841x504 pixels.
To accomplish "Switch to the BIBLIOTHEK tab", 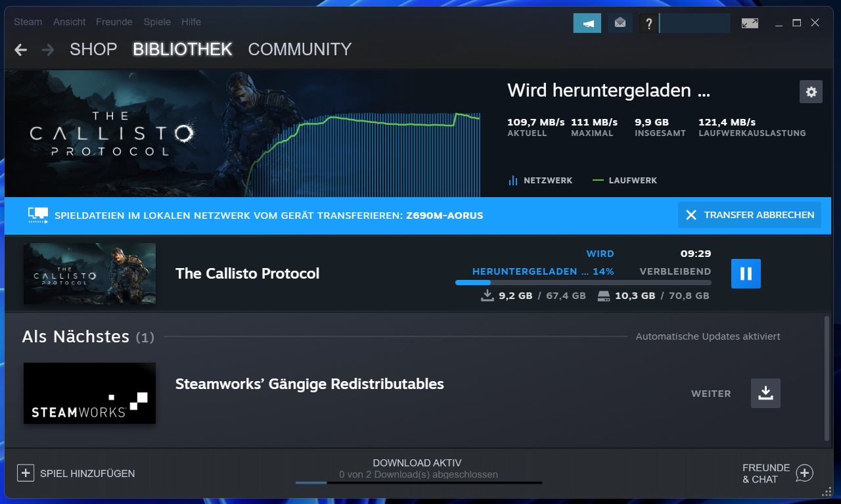I will pyautogui.click(x=183, y=49).
